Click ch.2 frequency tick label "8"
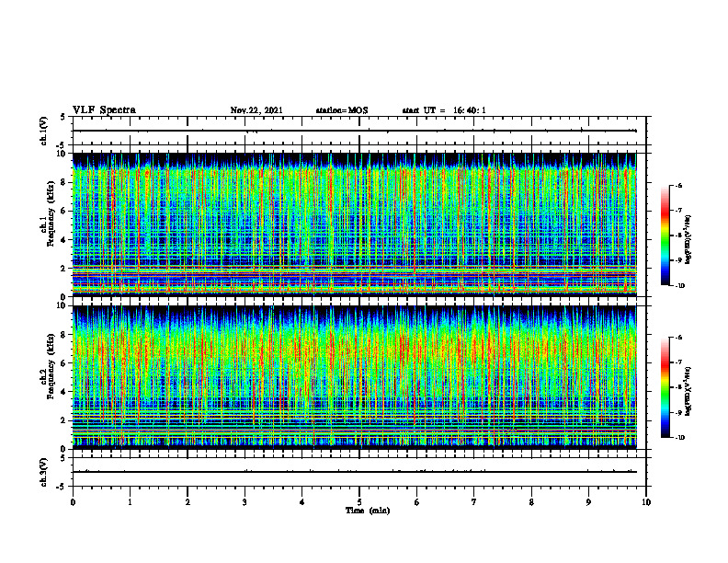The width and height of the screenshot is (728, 563). pos(64,335)
